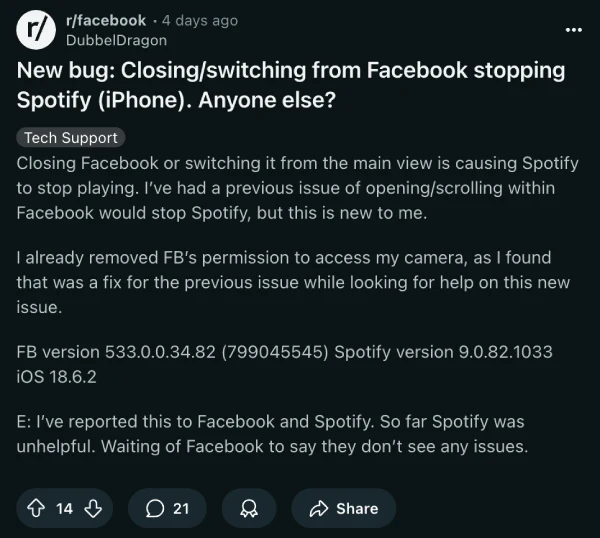Image resolution: width=600 pixels, height=538 pixels.
Task: Give an award using the award icon
Action: point(249,508)
